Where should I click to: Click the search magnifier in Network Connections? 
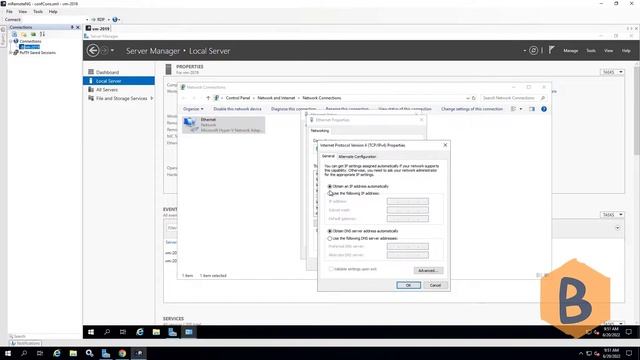coord(542,98)
